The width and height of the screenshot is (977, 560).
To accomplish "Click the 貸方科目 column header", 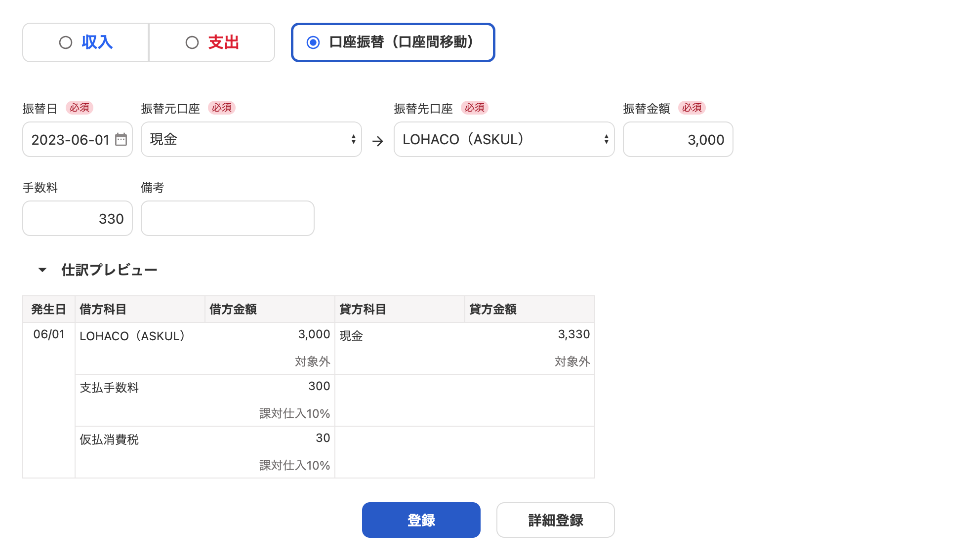I will click(x=400, y=309).
